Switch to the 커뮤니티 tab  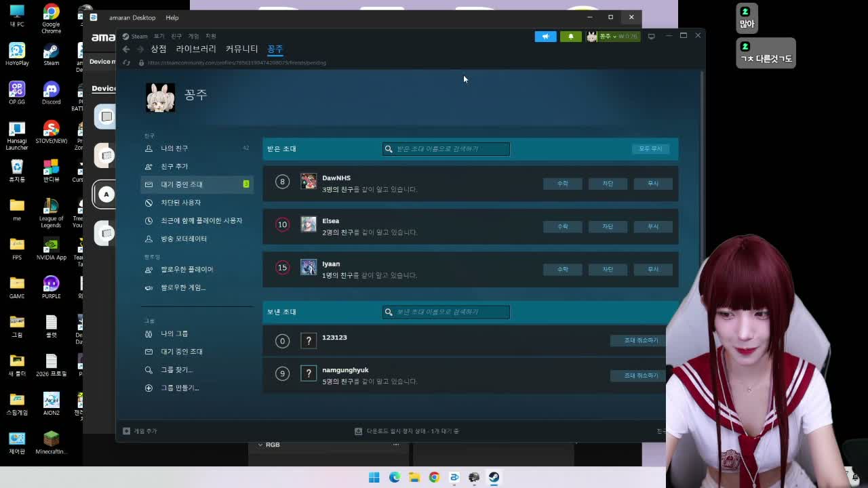point(242,49)
